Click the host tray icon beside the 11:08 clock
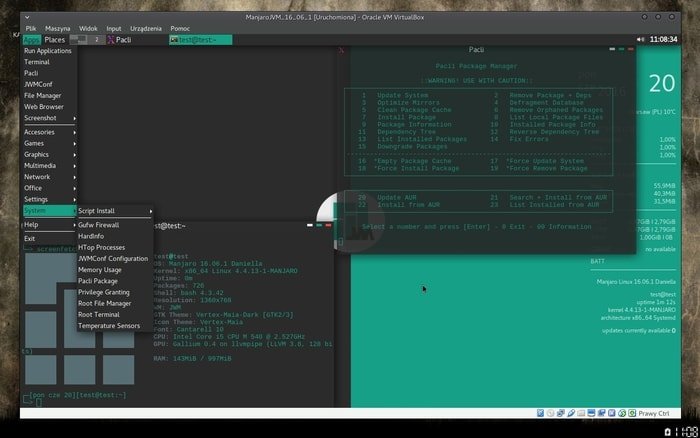The width and height of the screenshot is (700, 438). tap(667, 432)
